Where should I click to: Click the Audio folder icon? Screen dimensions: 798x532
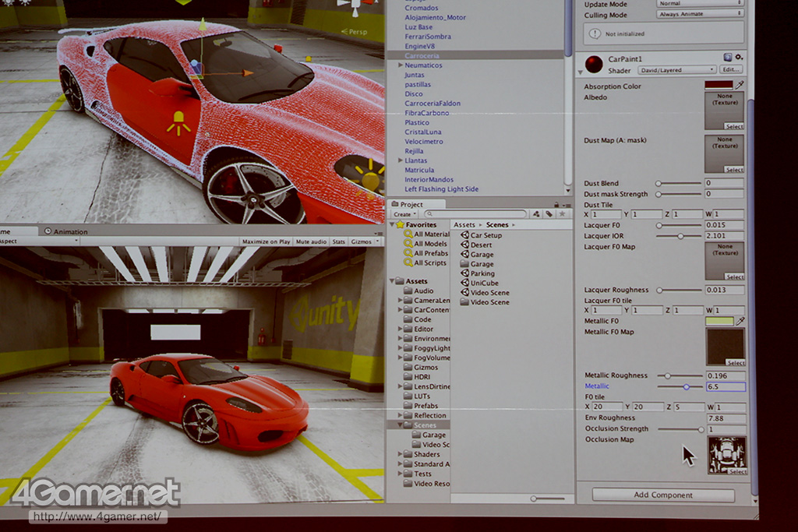(408, 291)
